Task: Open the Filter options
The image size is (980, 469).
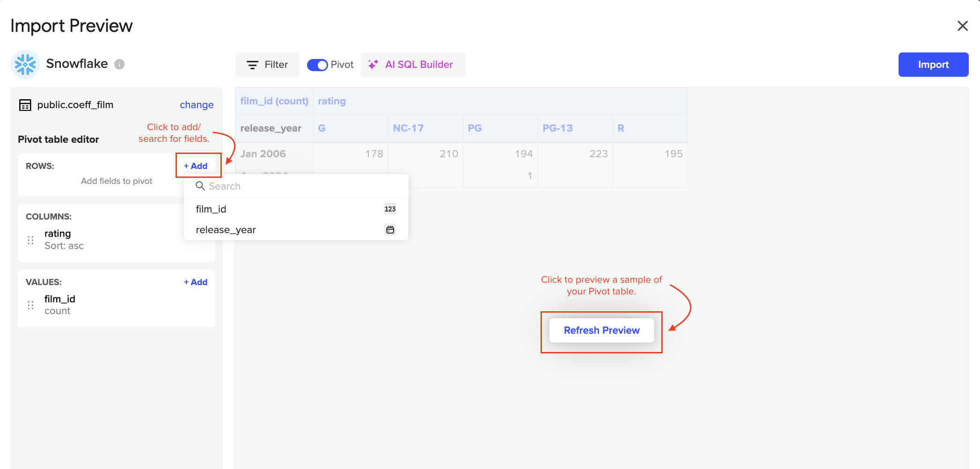Action: point(267,65)
